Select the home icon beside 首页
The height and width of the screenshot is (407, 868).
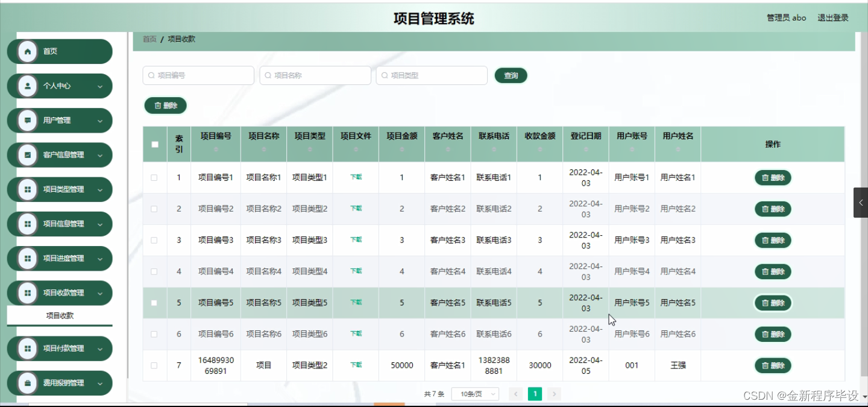(27, 51)
